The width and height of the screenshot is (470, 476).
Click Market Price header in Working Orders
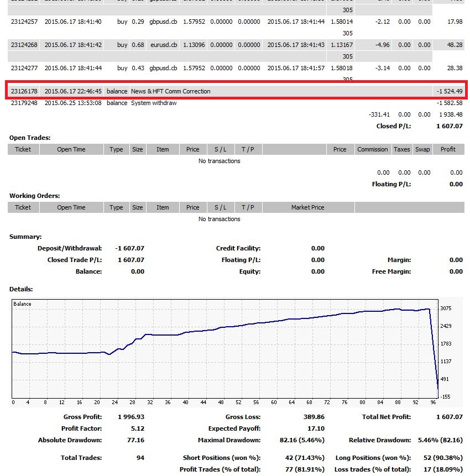pos(307,207)
